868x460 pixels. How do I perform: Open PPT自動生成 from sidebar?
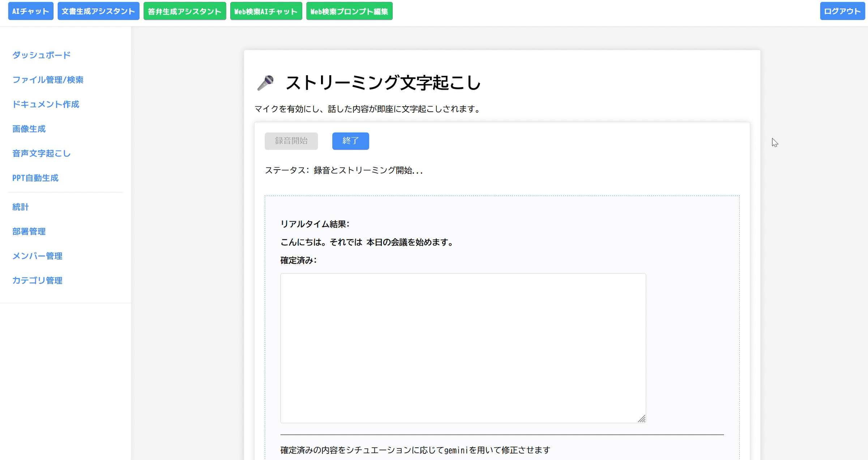35,178
